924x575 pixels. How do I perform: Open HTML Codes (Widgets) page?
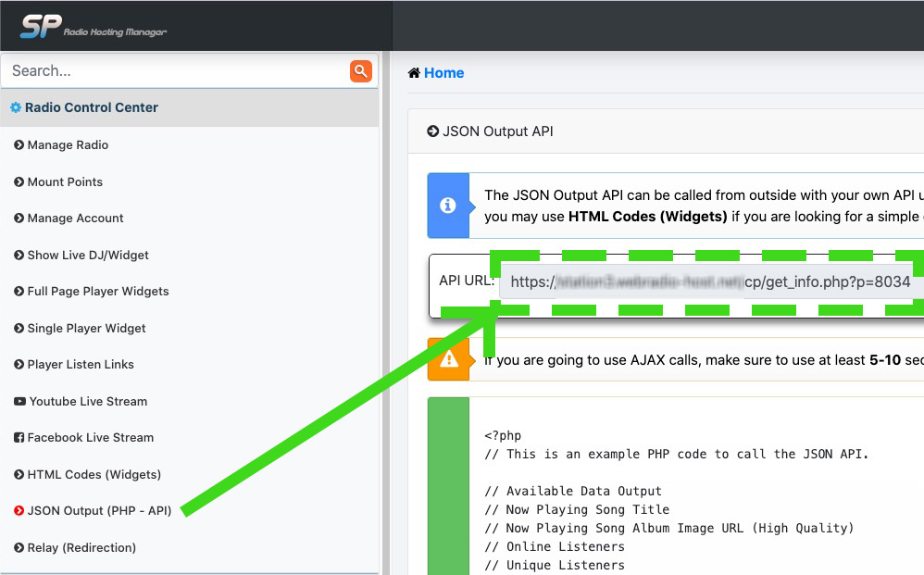click(x=94, y=475)
